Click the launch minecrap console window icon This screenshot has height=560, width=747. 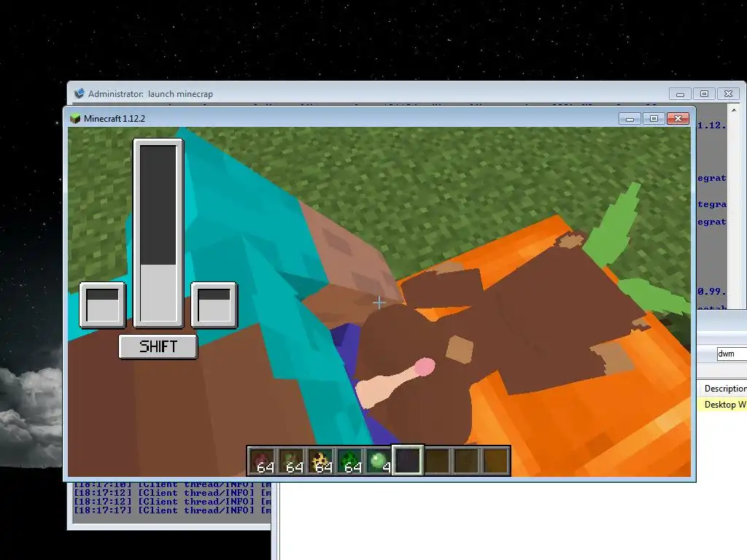tap(79, 93)
